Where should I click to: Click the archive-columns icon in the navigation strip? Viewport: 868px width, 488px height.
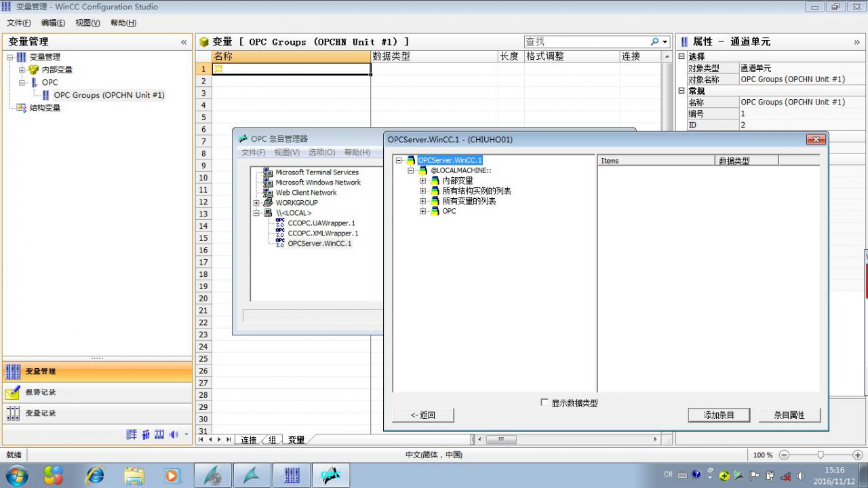tap(160, 434)
